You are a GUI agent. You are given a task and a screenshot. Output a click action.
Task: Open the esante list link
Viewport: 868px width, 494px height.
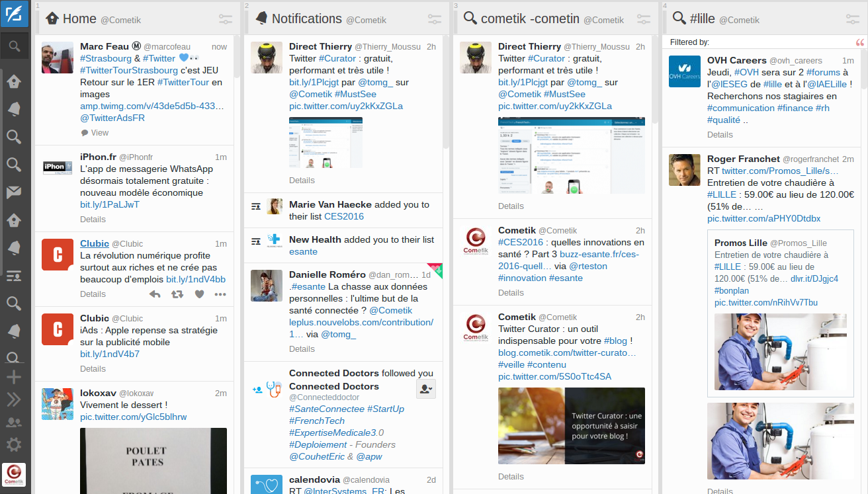coord(303,251)
